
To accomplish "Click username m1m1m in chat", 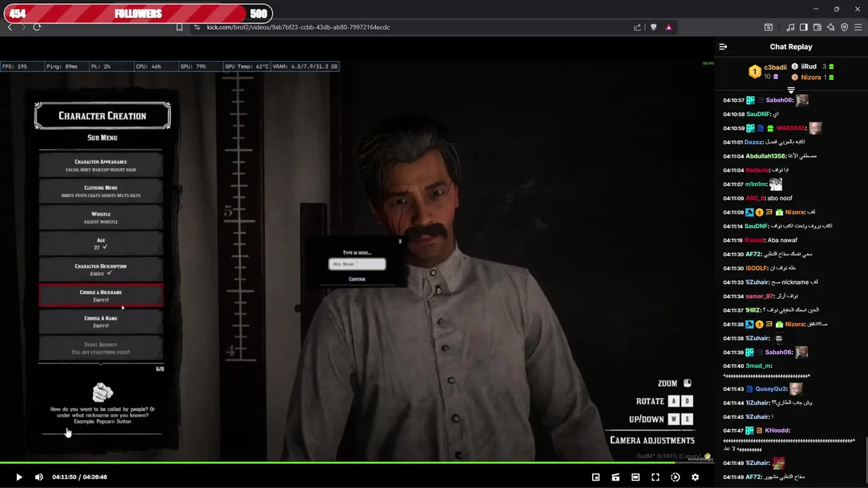I will (x=756, y=184).
